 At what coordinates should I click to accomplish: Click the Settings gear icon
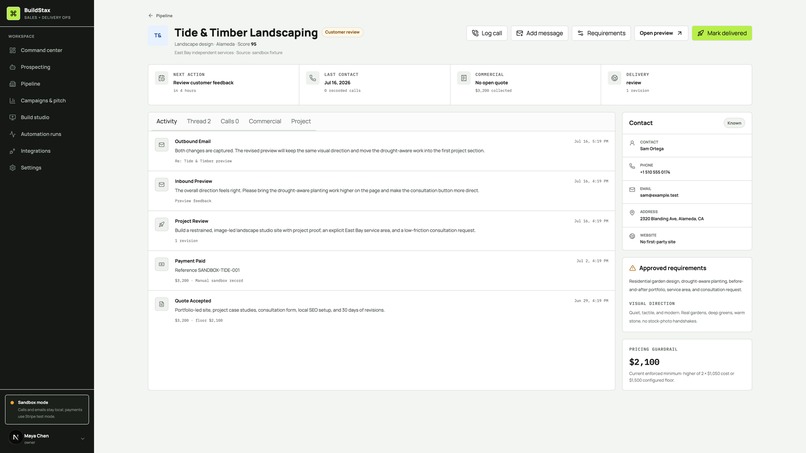pos(12,168)
